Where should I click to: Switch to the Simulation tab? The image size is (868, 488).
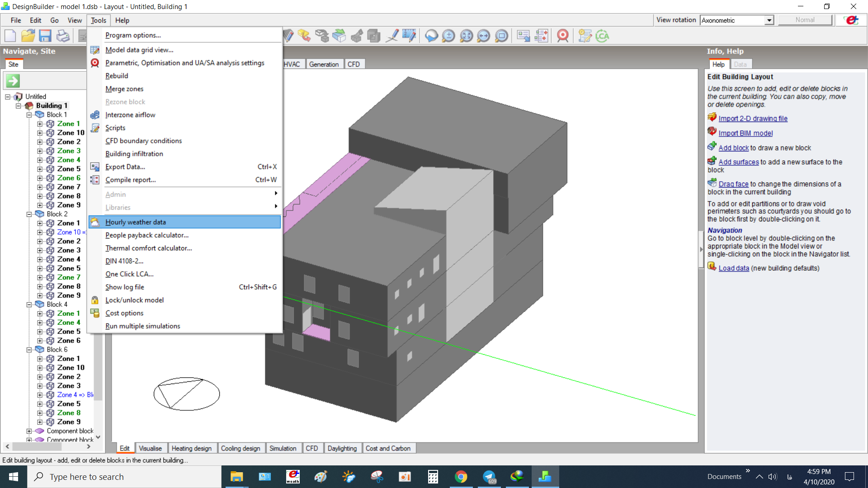283,448
